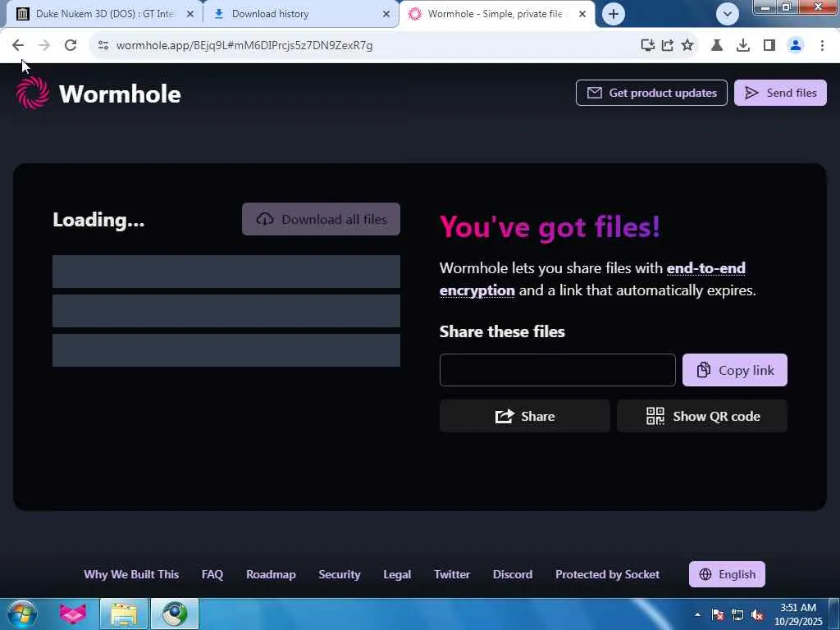
Task: Open the English language selector
Action: coord(727,574)
